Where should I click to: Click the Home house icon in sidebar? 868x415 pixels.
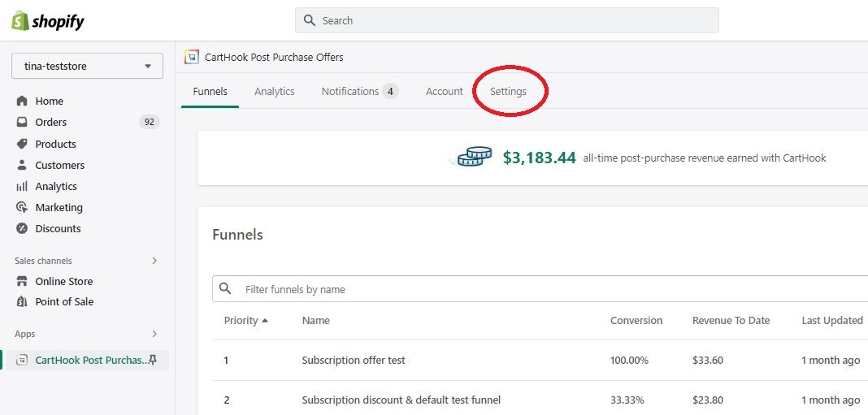tap(22, 101)
